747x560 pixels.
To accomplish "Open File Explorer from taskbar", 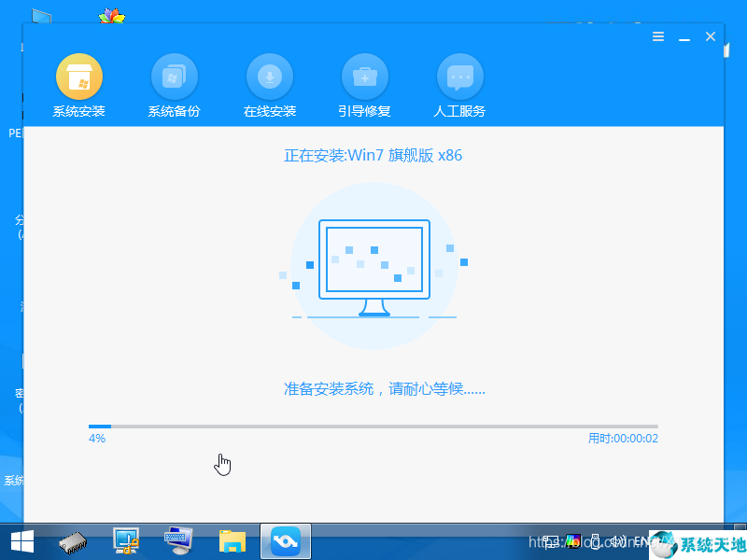I will [x=233, y=541].
